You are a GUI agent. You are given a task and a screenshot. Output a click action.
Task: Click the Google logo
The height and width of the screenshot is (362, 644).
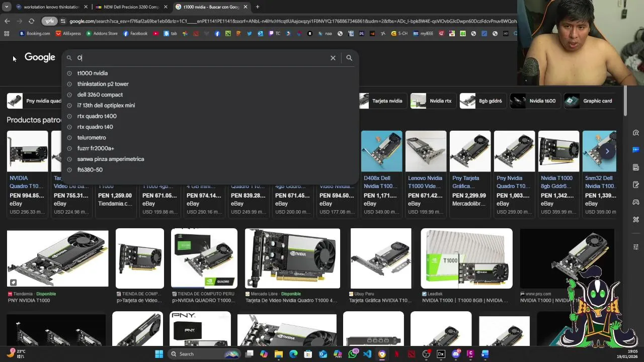tap(40, 57)
